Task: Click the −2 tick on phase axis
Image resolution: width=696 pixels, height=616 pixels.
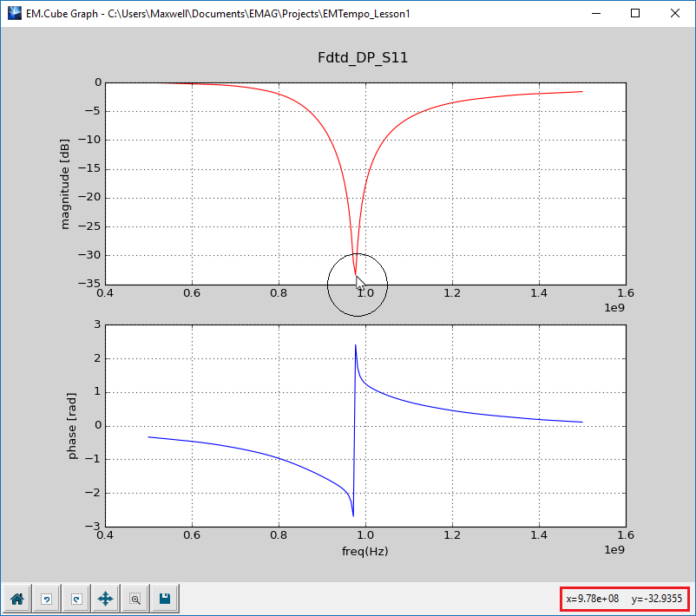Action: coord(93,493)
